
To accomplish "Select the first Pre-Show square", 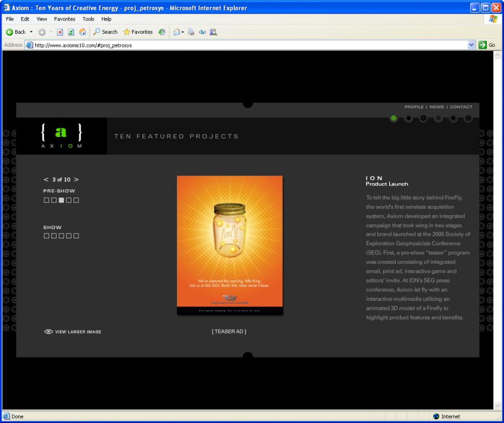I will point(46,200).
